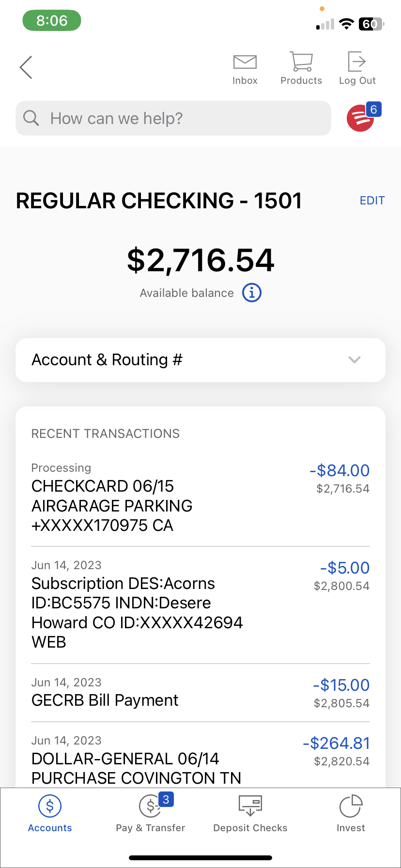
Task: Open the red flag notifications icon
Action: click(x=361, y=118)
